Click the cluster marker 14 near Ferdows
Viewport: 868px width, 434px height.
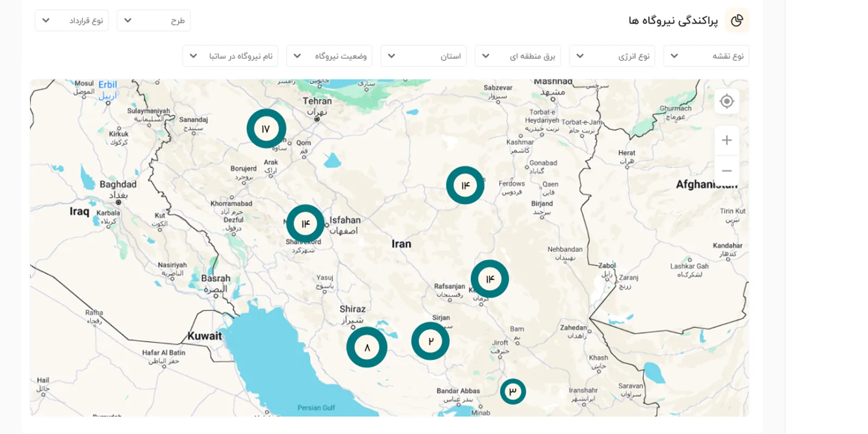point(465,186)
